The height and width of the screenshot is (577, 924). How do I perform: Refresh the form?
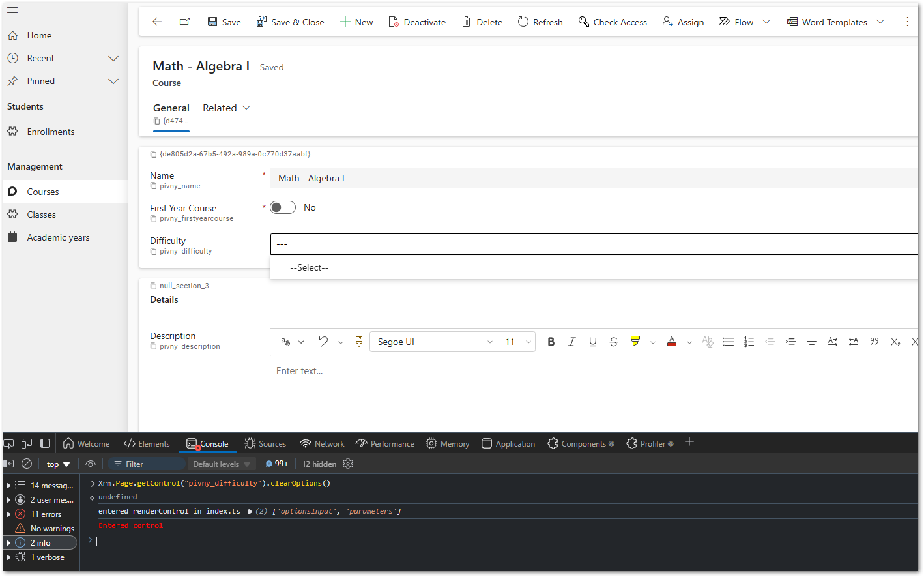(540, 22)
